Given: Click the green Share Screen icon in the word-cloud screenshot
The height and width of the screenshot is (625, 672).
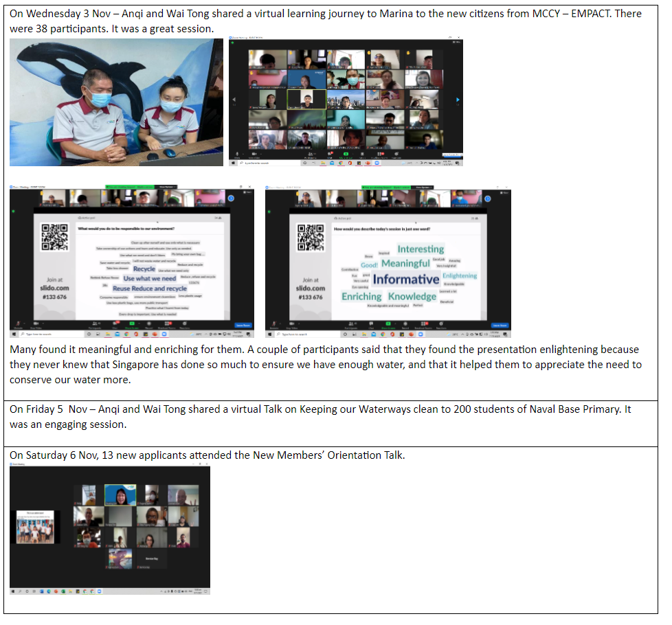Looking at the screenshot, I should point(388,324).
